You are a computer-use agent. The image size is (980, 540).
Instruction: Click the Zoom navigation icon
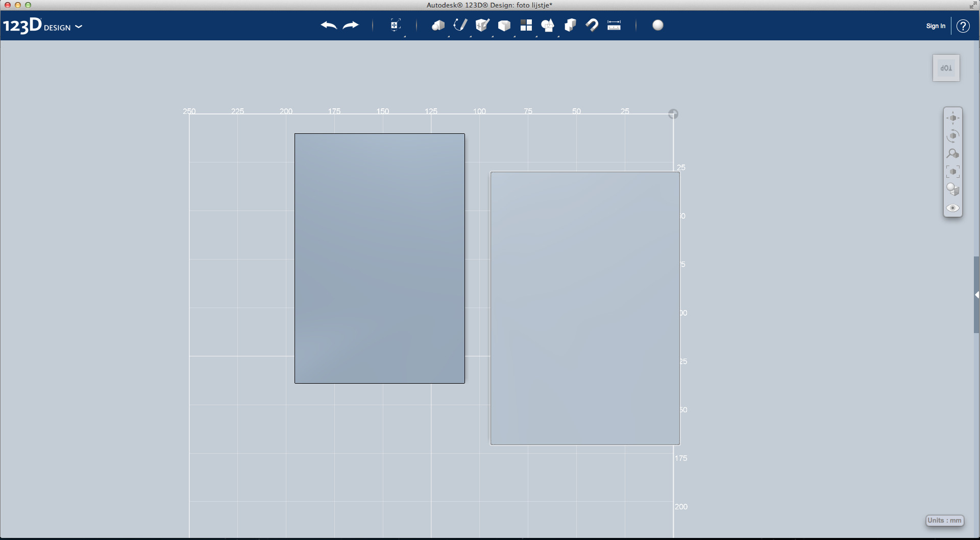(952, 154)
